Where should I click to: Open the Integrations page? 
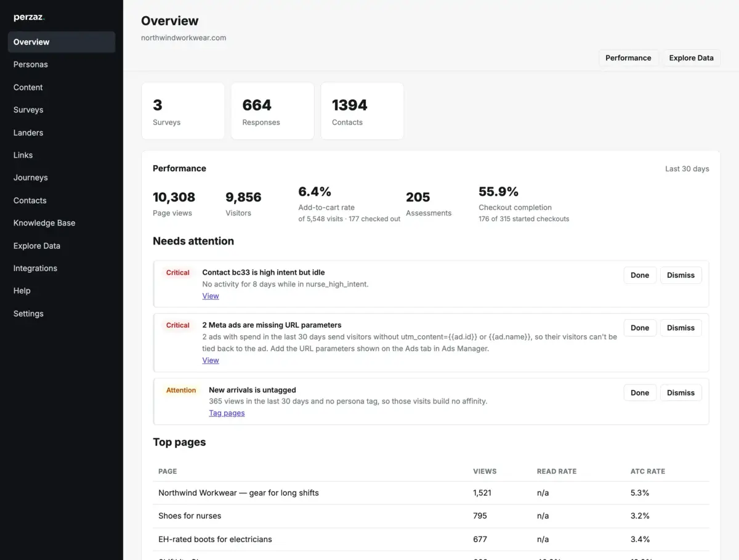tap(62, 268)
